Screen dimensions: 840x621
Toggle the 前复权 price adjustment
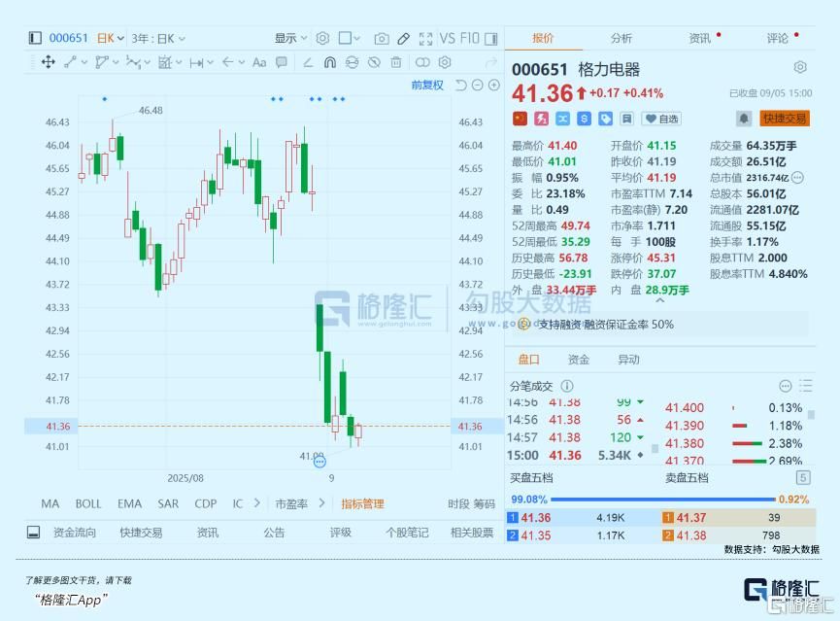click(x=427, y=86)
